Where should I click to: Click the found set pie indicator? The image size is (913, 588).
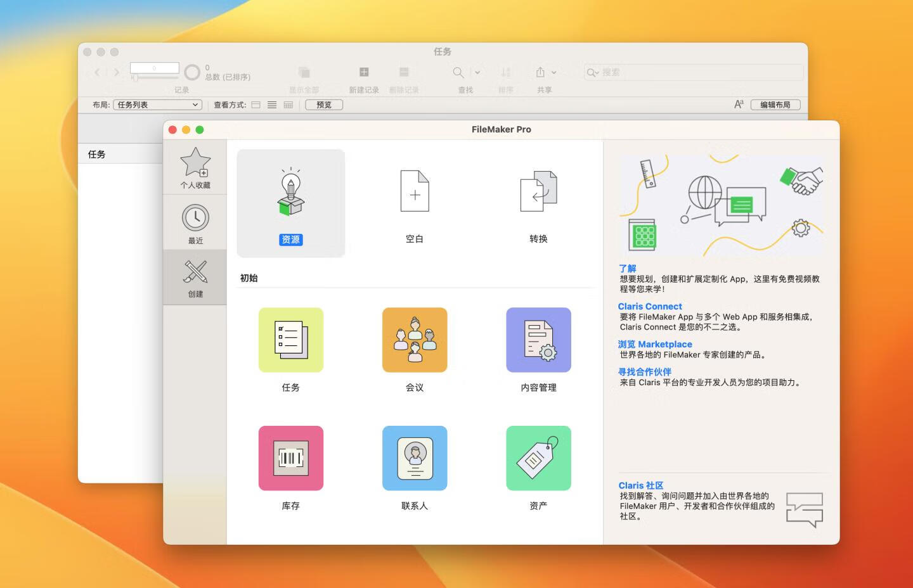(192, 72)
